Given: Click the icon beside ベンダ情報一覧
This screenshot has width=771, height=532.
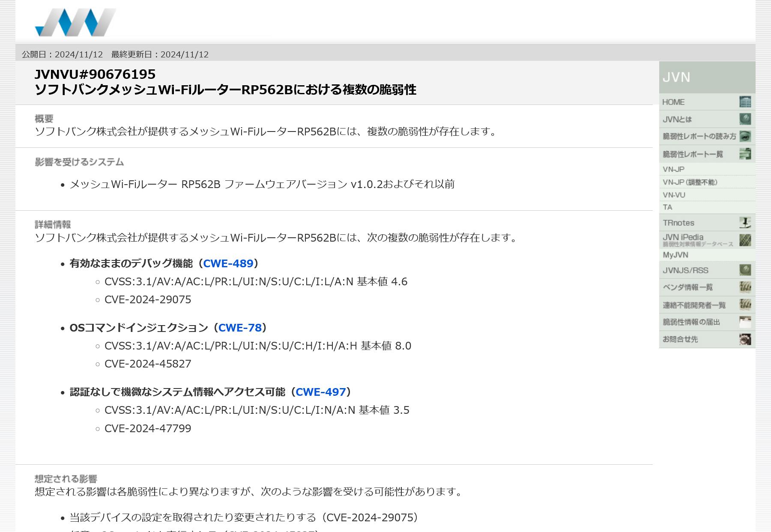Looking at the screenshot, I should 745,287.
